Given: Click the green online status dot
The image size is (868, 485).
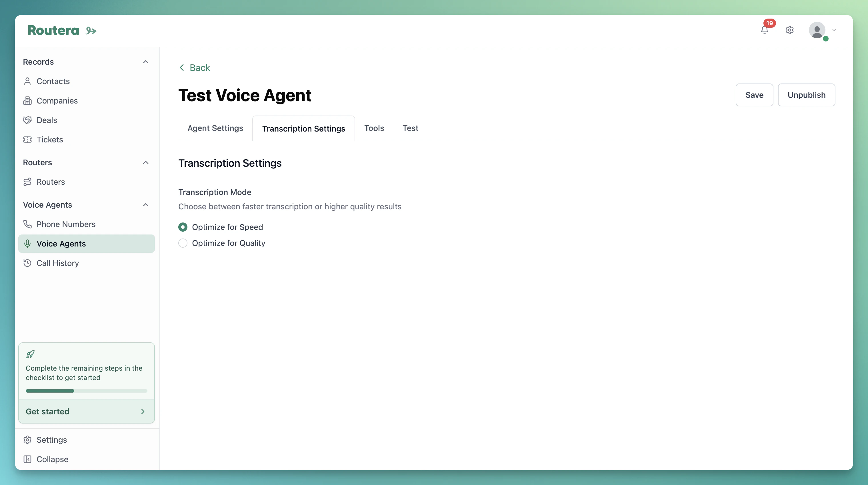Looking at the screenshot, I should click(x=825, y=39).
